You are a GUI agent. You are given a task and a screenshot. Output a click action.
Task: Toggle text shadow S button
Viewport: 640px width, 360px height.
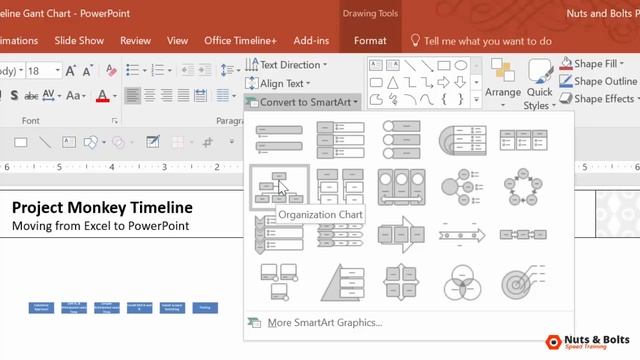click(14, 96)
